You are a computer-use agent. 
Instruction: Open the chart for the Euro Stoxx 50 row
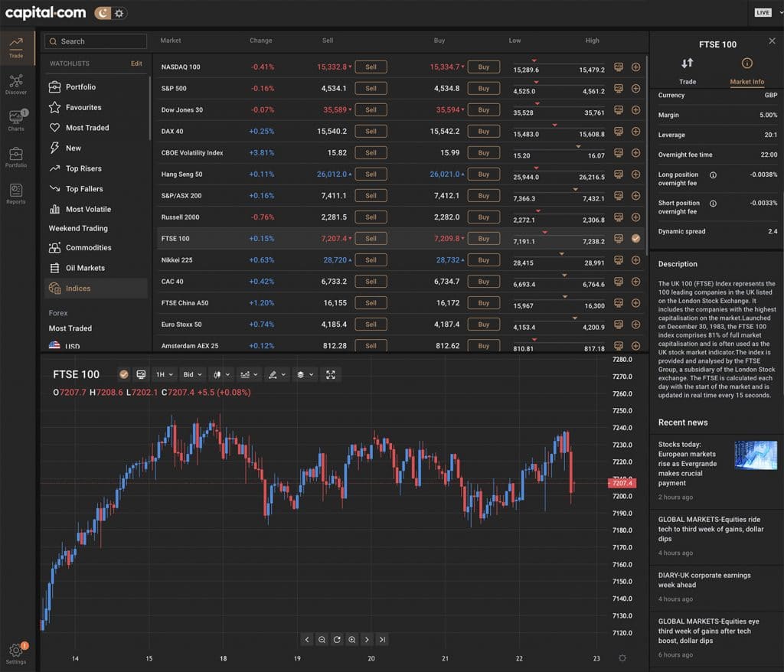(x=619, y=325)
